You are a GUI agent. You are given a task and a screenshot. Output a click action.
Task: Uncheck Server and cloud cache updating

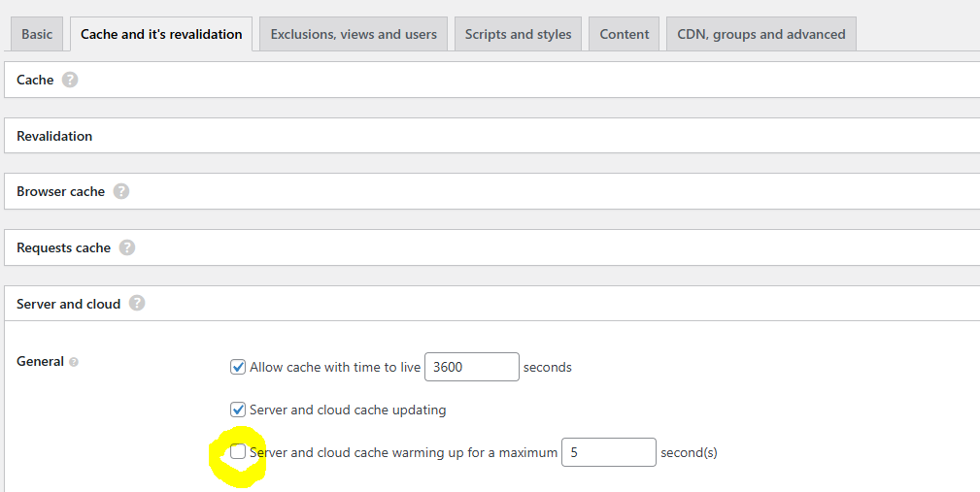238,410
